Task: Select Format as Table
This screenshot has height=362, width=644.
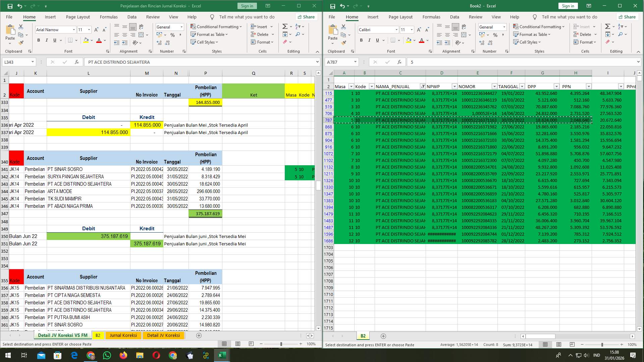Action: click(x=209, y=34)
